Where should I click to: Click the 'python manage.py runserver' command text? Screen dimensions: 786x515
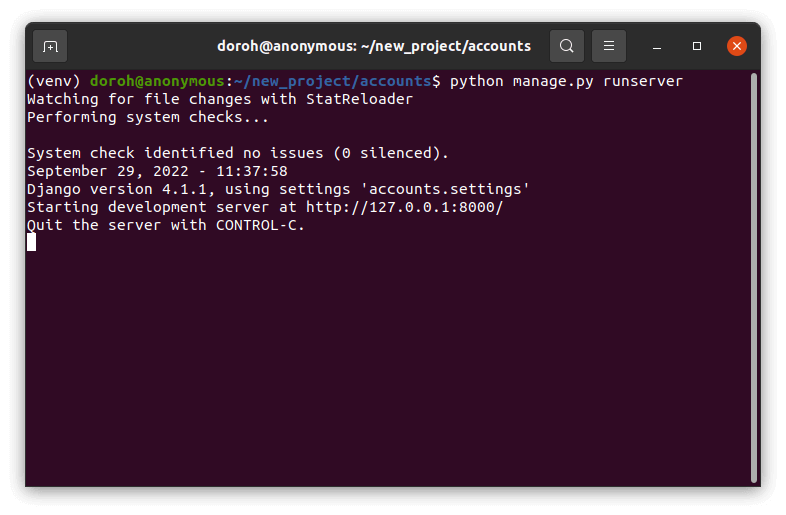tap(566, 81)
